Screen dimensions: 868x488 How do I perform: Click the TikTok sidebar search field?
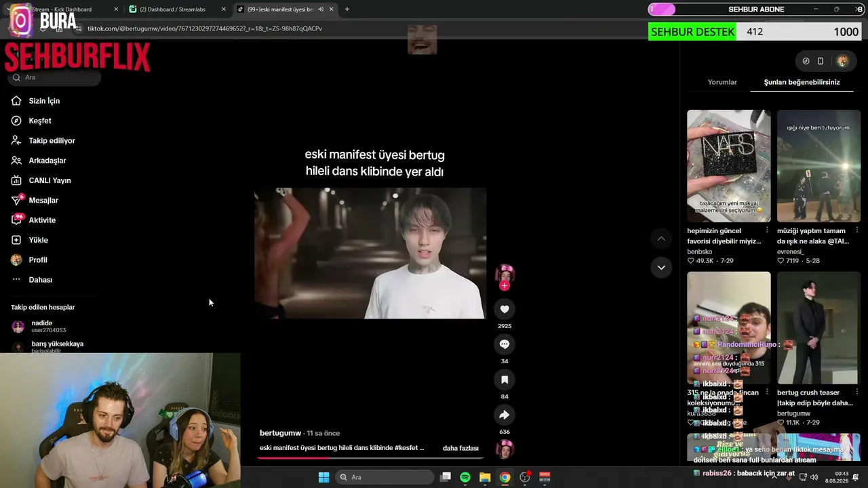56,77
